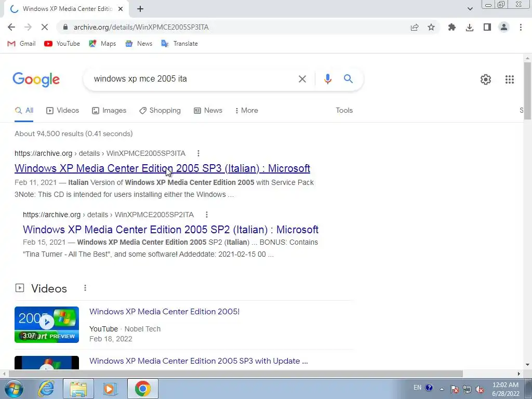Click the scroll-down arrow of the page
532x399 pixels.
coord(527,365)
